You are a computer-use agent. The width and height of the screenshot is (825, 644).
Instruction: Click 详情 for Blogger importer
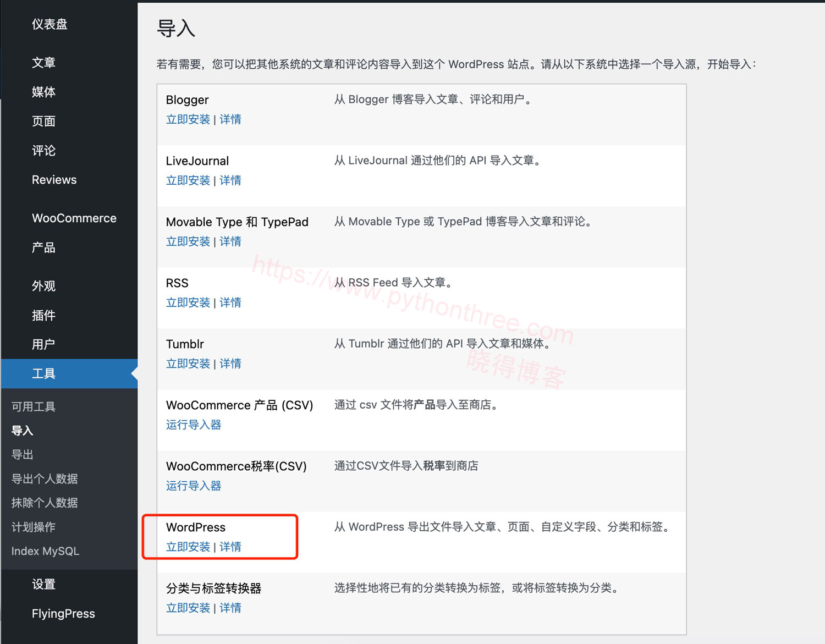(230, 119)
